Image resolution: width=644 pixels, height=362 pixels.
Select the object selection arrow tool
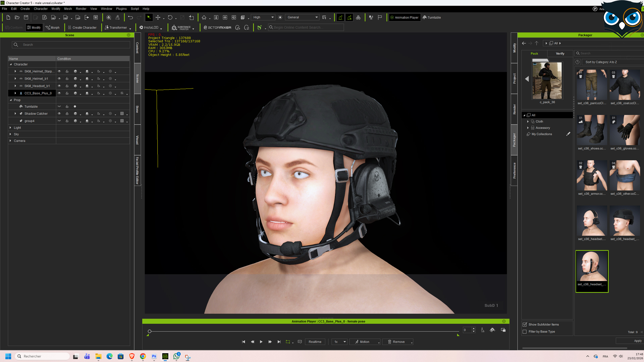point(149,17)
